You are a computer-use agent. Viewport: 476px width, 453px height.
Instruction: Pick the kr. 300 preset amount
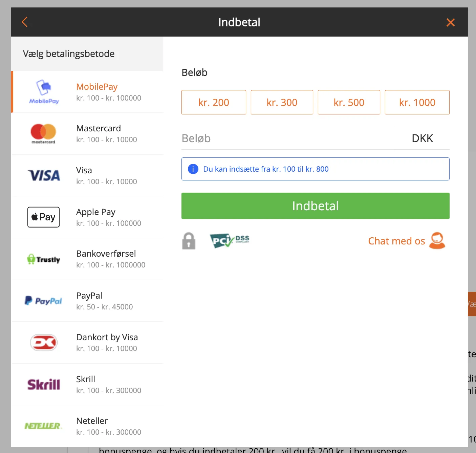coord(282,102)
